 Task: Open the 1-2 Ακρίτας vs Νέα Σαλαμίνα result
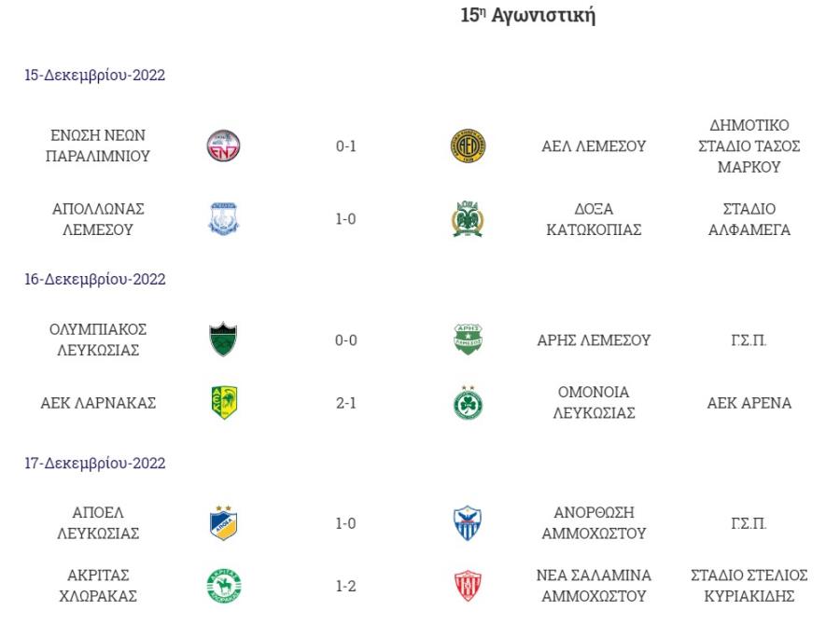tap(346, 586)
